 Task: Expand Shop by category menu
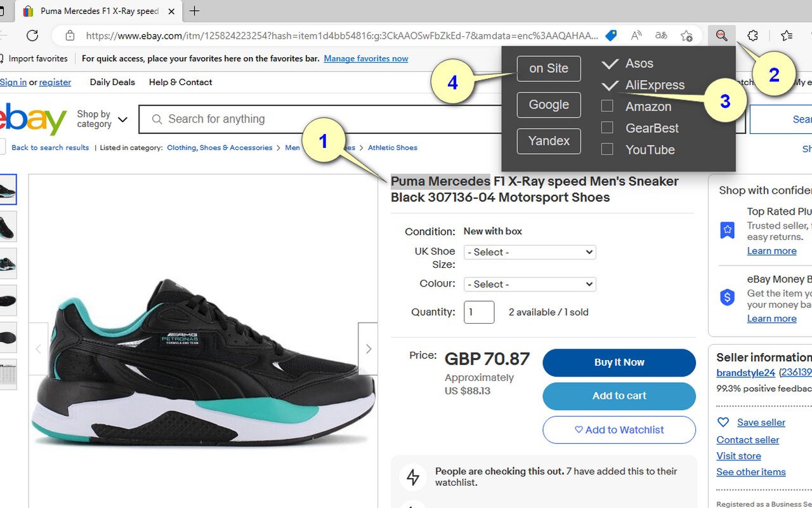[x=102, y=119]
